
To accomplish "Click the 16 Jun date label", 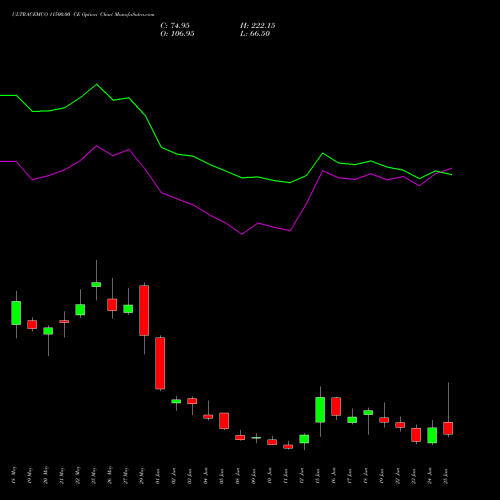I will tap(334, 476).
